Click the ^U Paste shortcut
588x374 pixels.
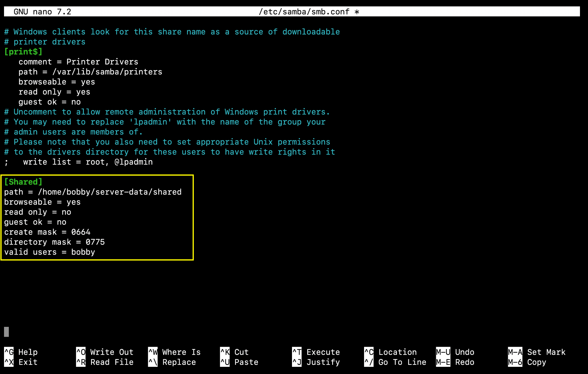pyautogui.click(x=239, y=362)
